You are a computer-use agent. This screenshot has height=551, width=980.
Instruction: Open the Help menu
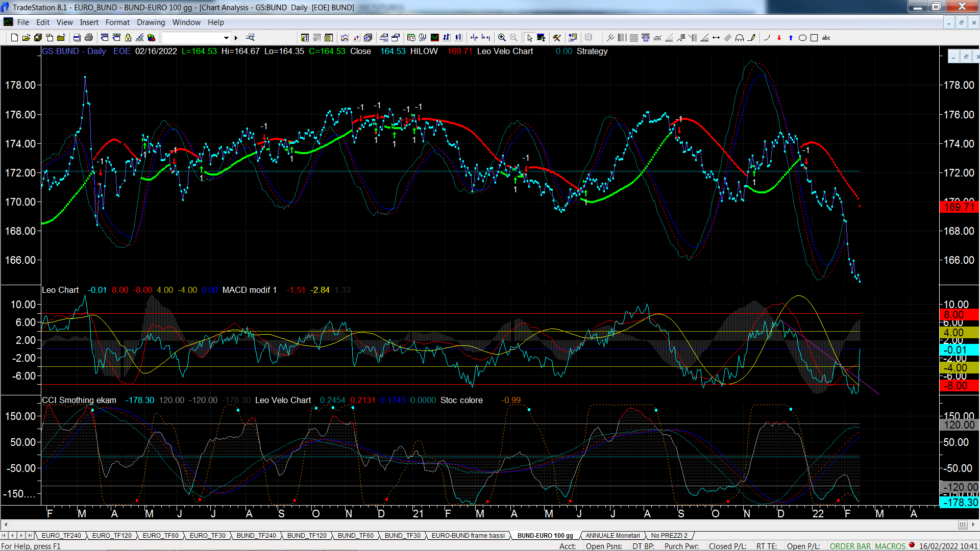(x=215, y=22)
